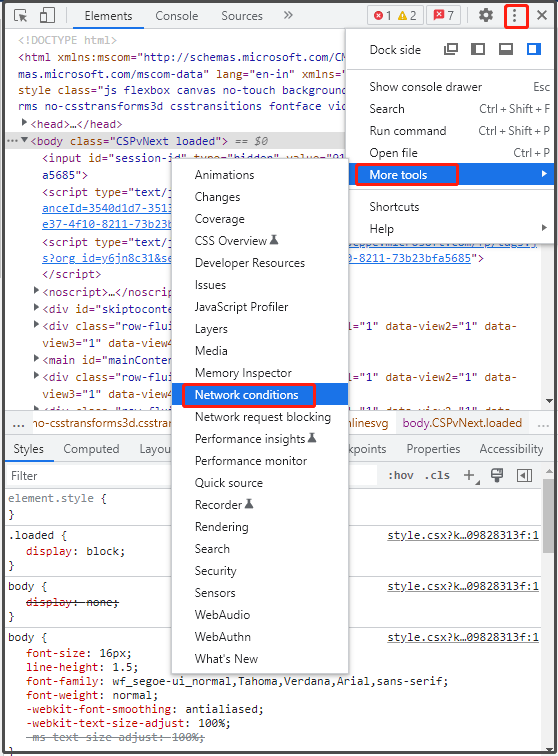Screen dimensions: 558x756
Task: Click the display: block declaration
Action: (x=75, y=552)
